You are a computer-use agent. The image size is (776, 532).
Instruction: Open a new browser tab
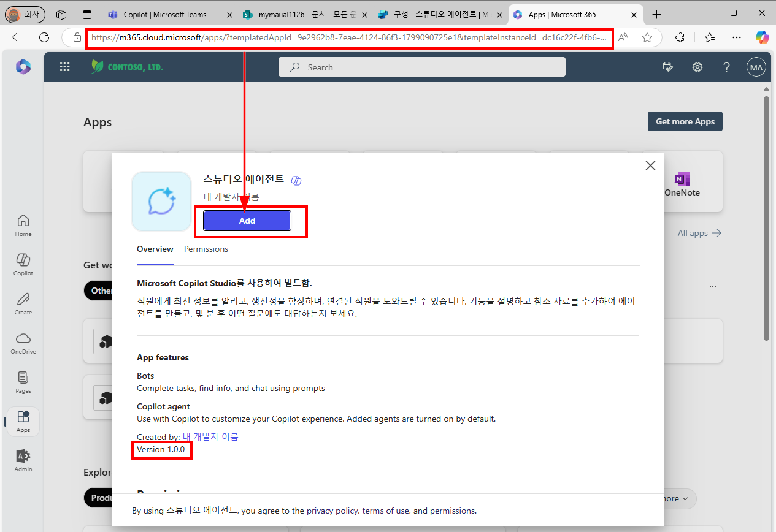tap(657, 14)
